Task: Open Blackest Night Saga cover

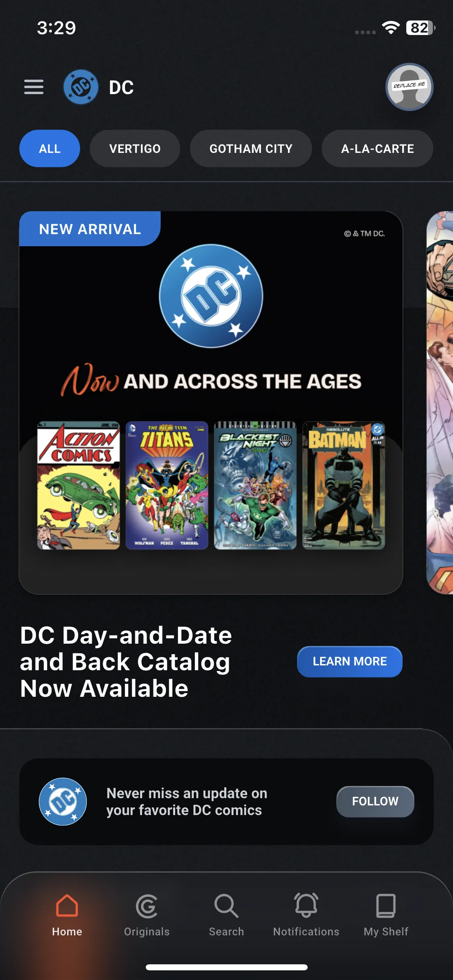Action: tap(255, 485)
